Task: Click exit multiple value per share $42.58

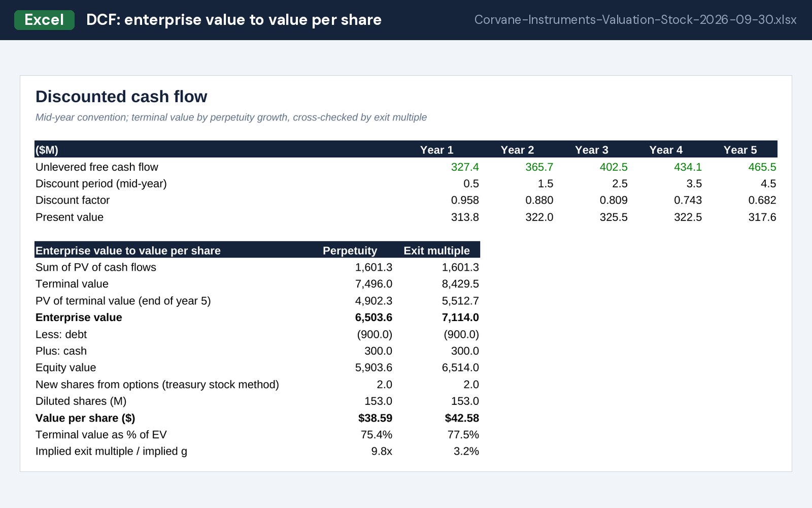Action: coord(462,418)
